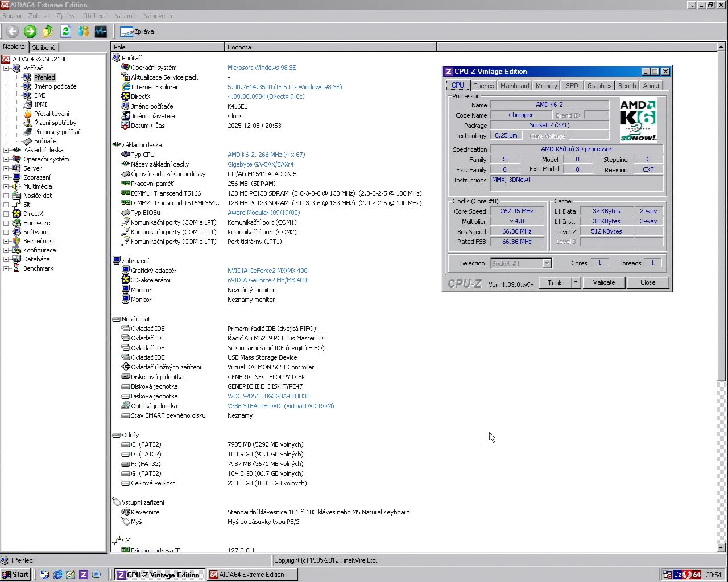This screenshot has width=728, height=582.
Task: Open the Nápověda menu
Action: point(158,16)
